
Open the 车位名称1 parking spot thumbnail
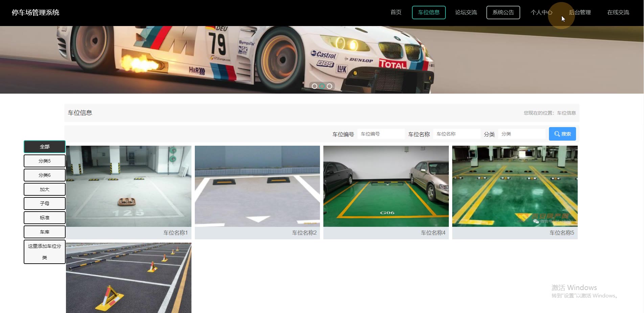[129, 186]
